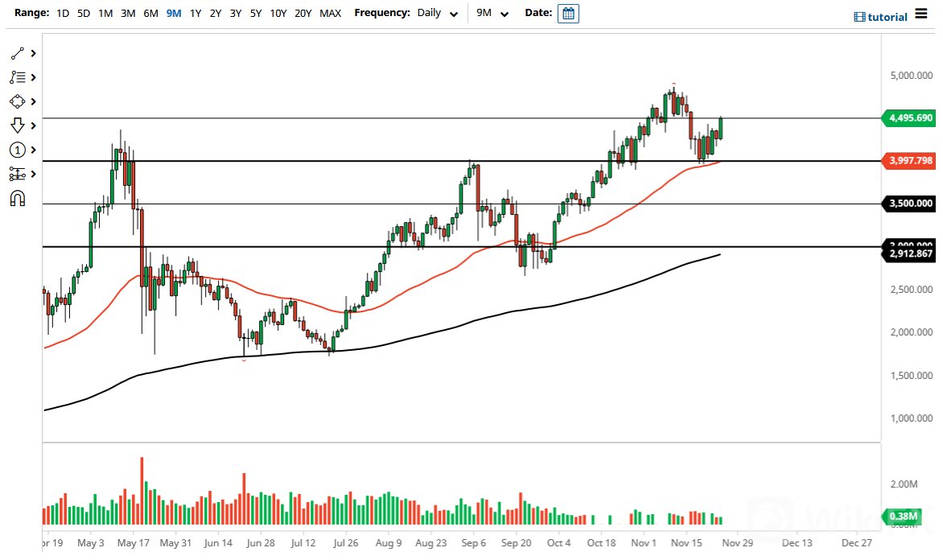Expand the line tool submenu arrow
The image size is (943, 560).
click(34, 53)
